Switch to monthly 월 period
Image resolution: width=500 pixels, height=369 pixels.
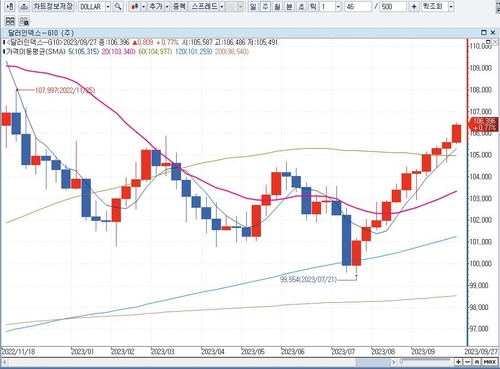pos(277,7)
